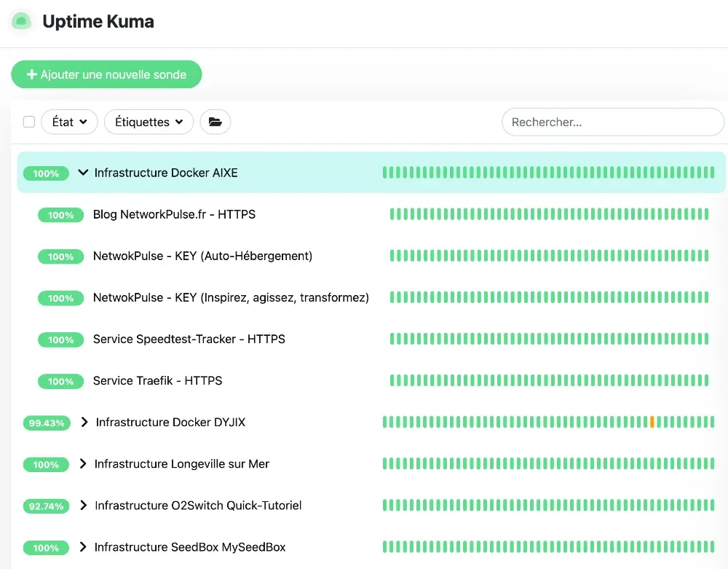Click the 92.74% uptime badge
The image size is (728, 569).
click(46, 506)
